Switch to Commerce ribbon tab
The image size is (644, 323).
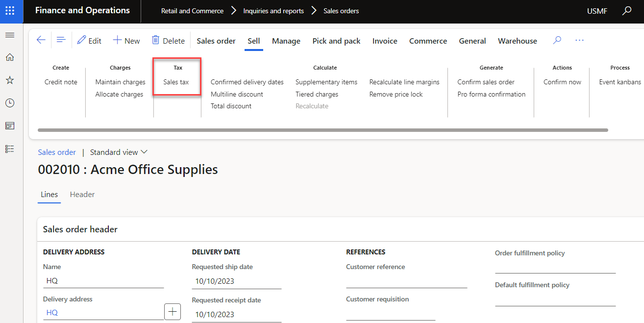[428, 41]
